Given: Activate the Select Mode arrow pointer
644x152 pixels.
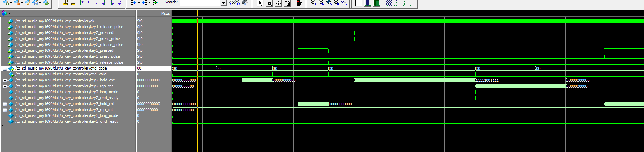Looking at the screenshot, I should pos(260,3).
